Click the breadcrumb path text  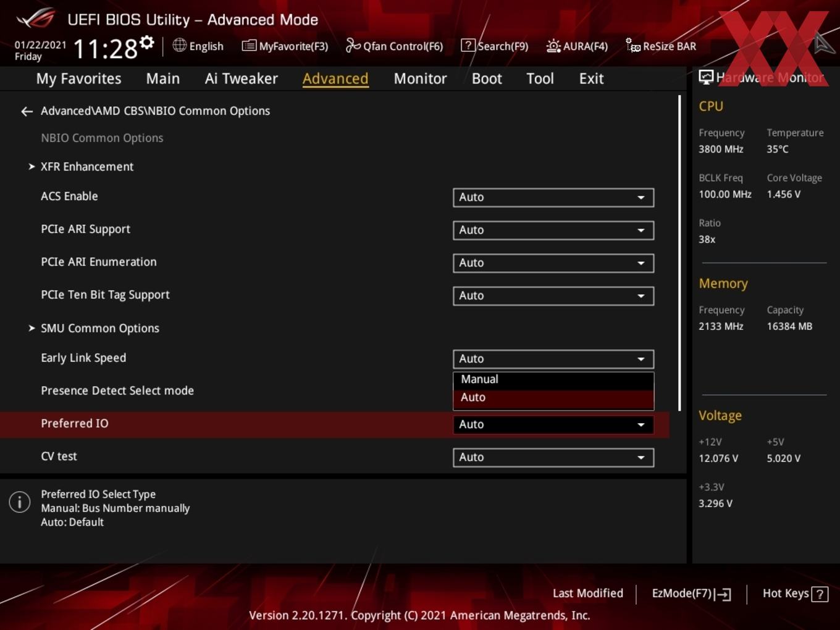pos(156,111)
